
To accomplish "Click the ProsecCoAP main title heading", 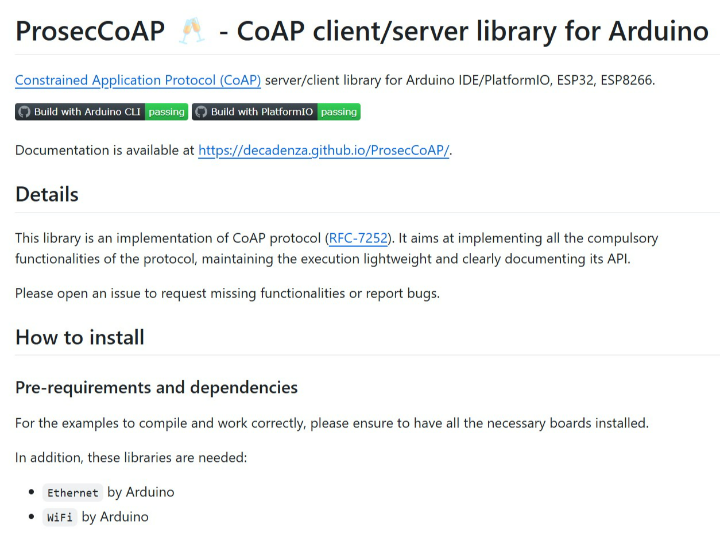I will pyautogui.click(x=90, y=31).
